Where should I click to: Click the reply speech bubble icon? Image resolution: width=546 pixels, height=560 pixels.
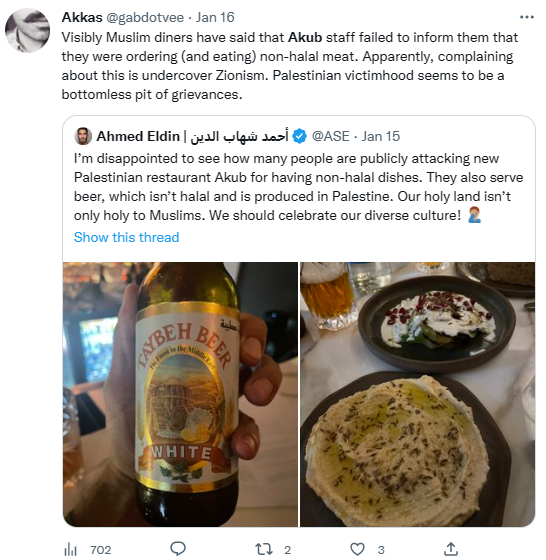click(x=177, y=549)
